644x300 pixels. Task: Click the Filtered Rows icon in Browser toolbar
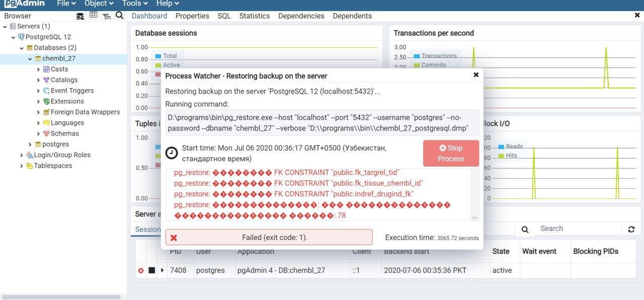(106, 16)
